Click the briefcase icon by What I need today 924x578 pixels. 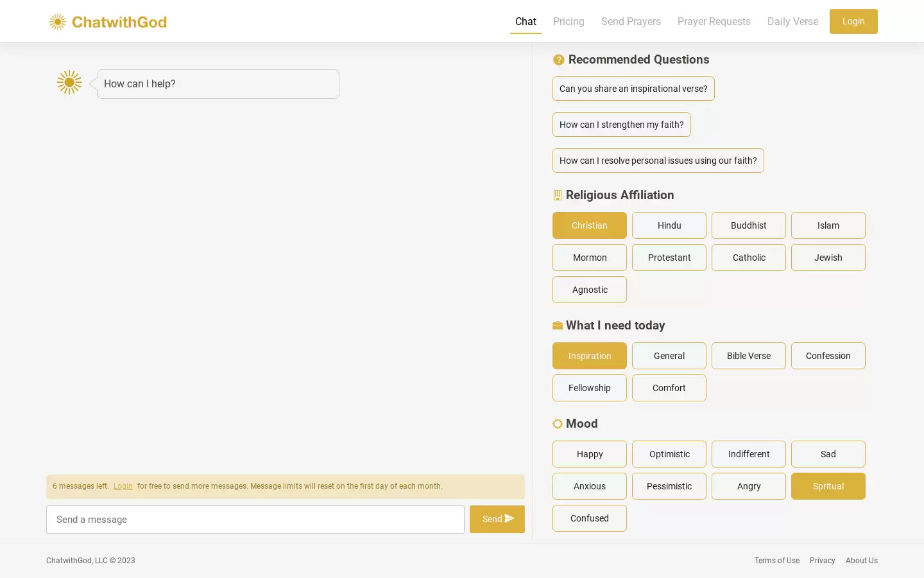pyautogui.click(x=558, y=326)
